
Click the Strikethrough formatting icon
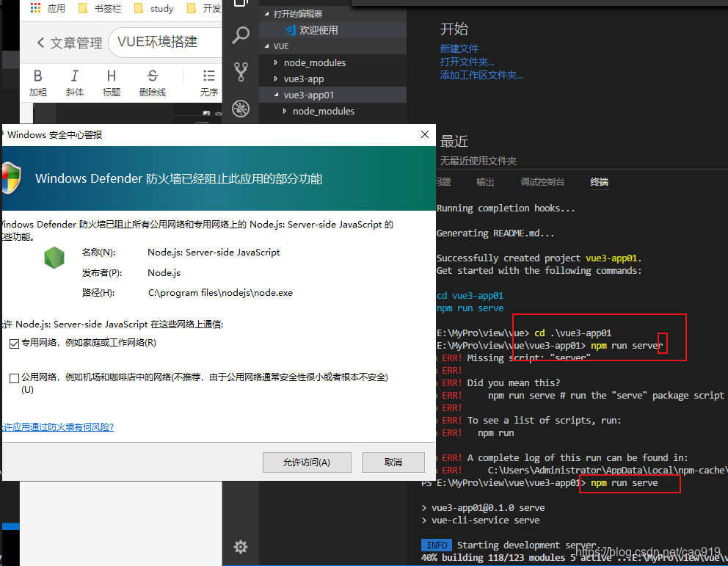click(x=153, y=75)
